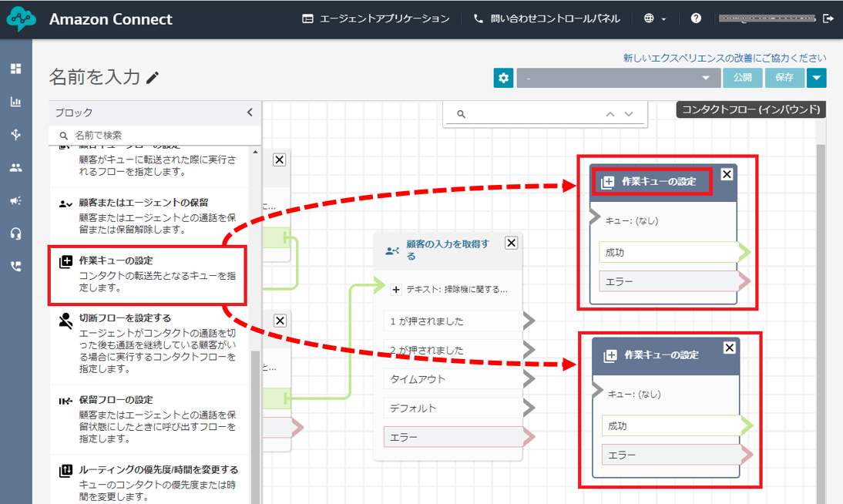Click the 名前で検索 block search field
843x504 pixels.
click(x=155, y=136)
